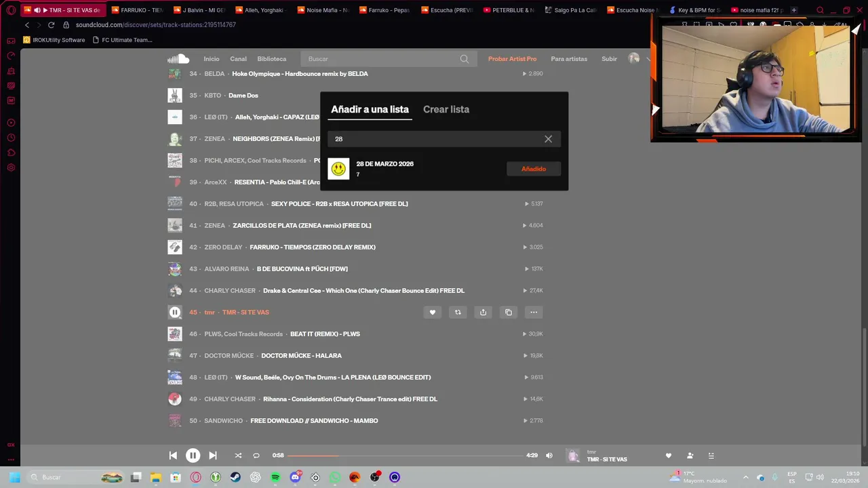This screenshot has height=488, width=868.
Task: Pause playback from the bottom player bar
Action: [193, 455]
